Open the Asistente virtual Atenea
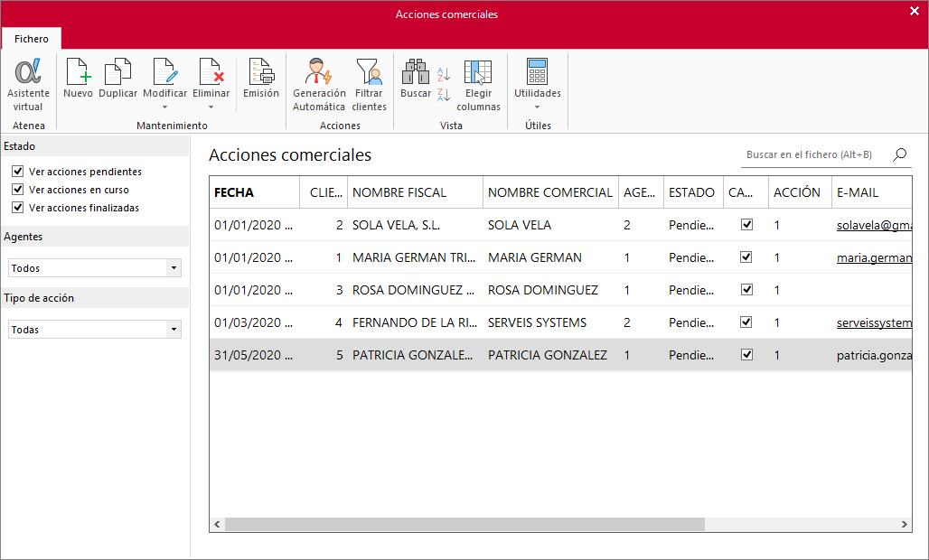This screenshot has height=560, width=929. 28,85
